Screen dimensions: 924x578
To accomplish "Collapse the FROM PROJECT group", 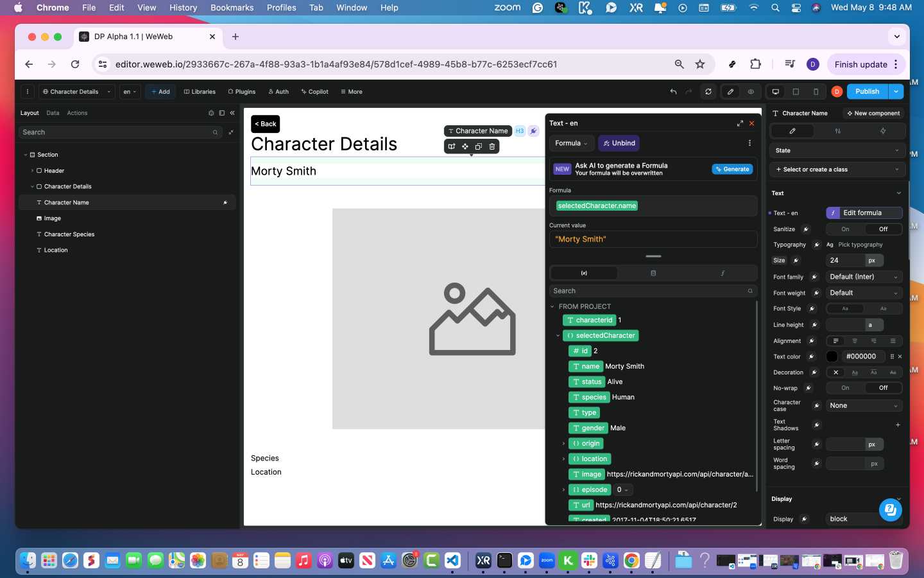I will tap(552, 307).
